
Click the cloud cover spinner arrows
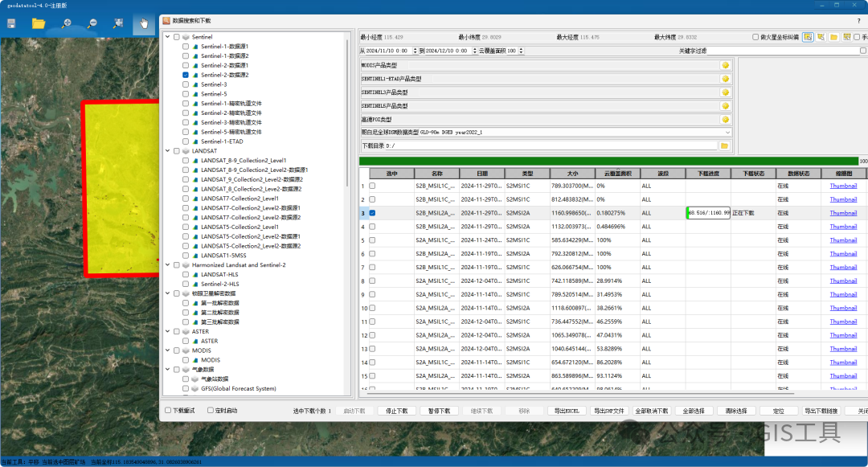point(521,51)
